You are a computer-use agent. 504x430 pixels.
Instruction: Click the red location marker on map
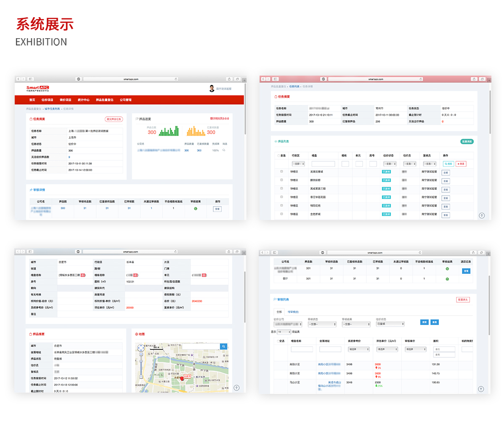pos(182,378)
